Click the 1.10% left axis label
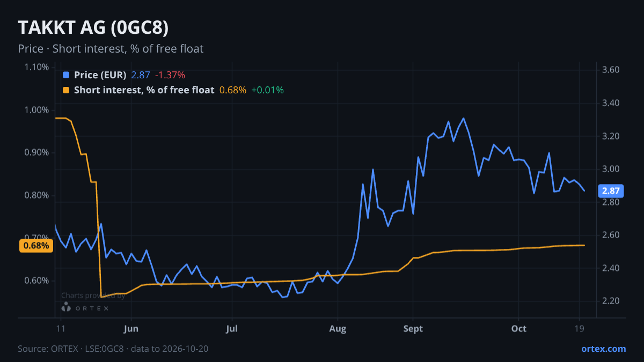 click(36, 67)
